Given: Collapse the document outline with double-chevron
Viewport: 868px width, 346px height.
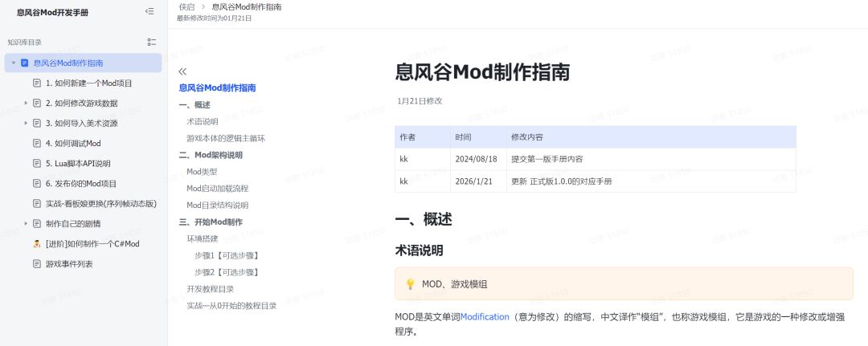Looking at the screenshot, I should point(182,71).
